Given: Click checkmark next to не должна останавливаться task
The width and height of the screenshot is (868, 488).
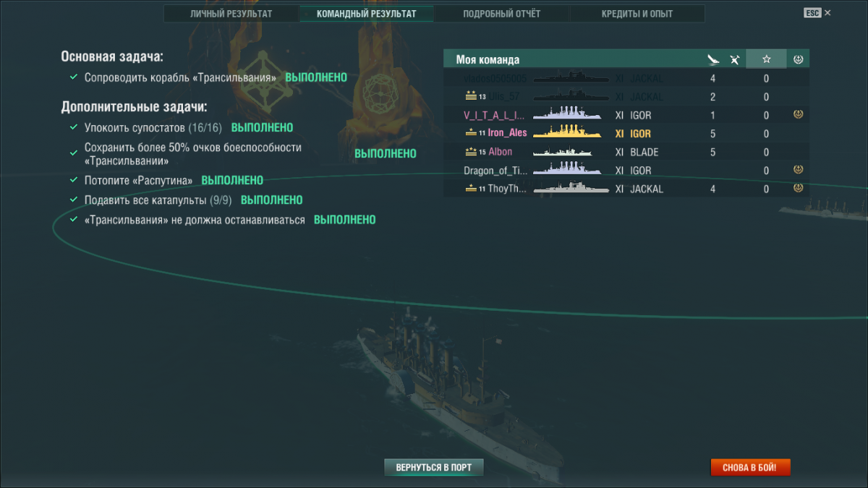Looking at the screenshot, I should coord(73,219).
